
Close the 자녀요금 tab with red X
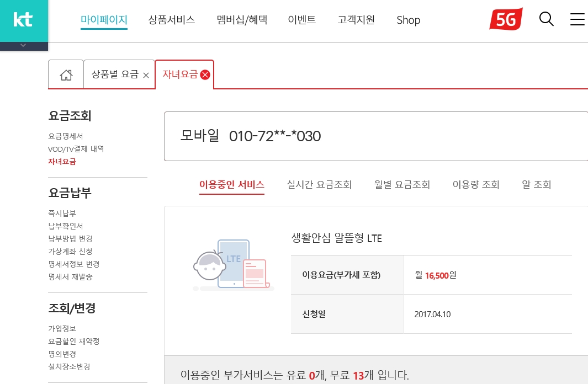pyautogui.click(x=205, y=75)
